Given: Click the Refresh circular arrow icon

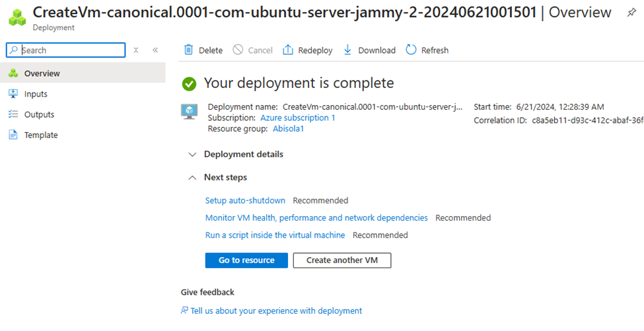Looking at the screenshot, I should (x=411, y=50).
